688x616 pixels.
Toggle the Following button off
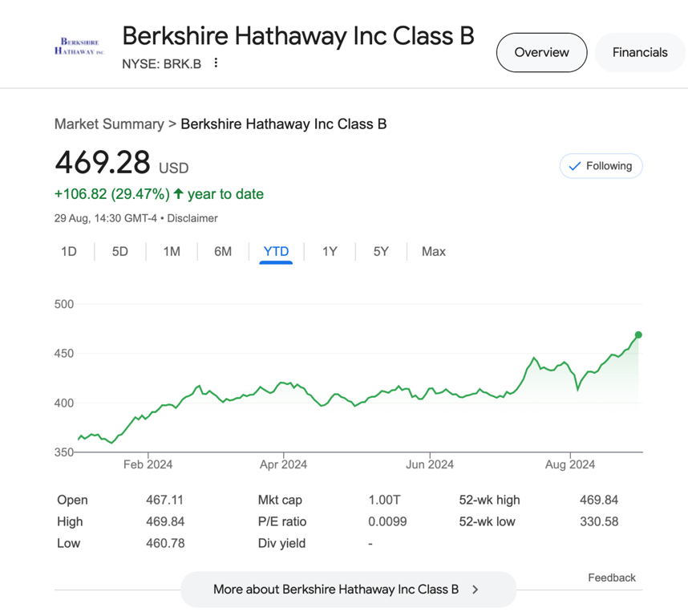pos(601,166)
